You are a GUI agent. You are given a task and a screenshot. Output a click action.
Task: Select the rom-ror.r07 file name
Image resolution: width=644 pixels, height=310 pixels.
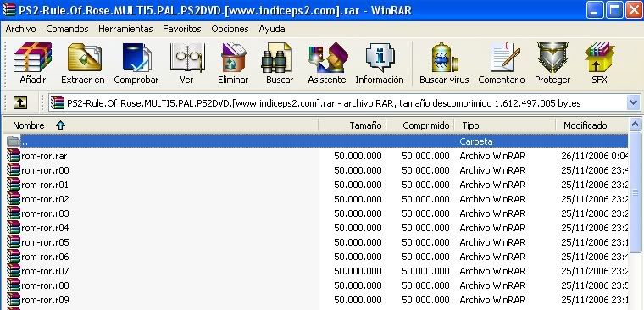(x=45, y=271)
